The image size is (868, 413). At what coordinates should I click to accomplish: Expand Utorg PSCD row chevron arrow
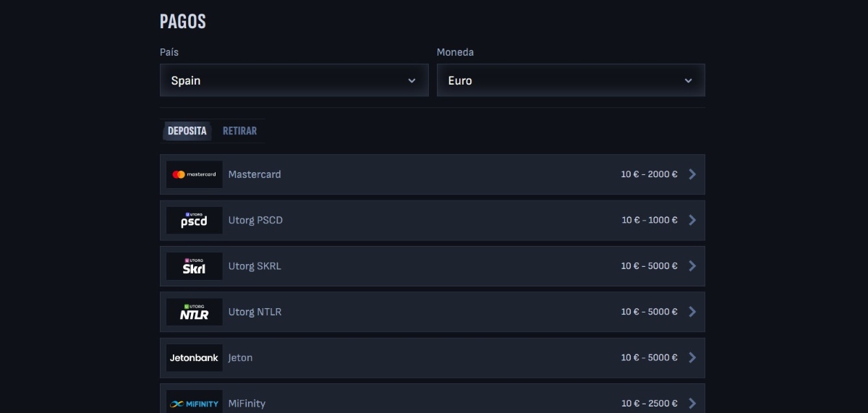(692, 220)
